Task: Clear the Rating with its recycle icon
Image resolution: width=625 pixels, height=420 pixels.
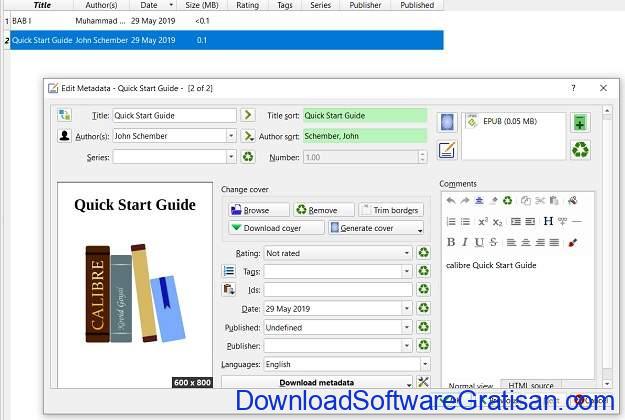Action: click(x=423, y=253)
